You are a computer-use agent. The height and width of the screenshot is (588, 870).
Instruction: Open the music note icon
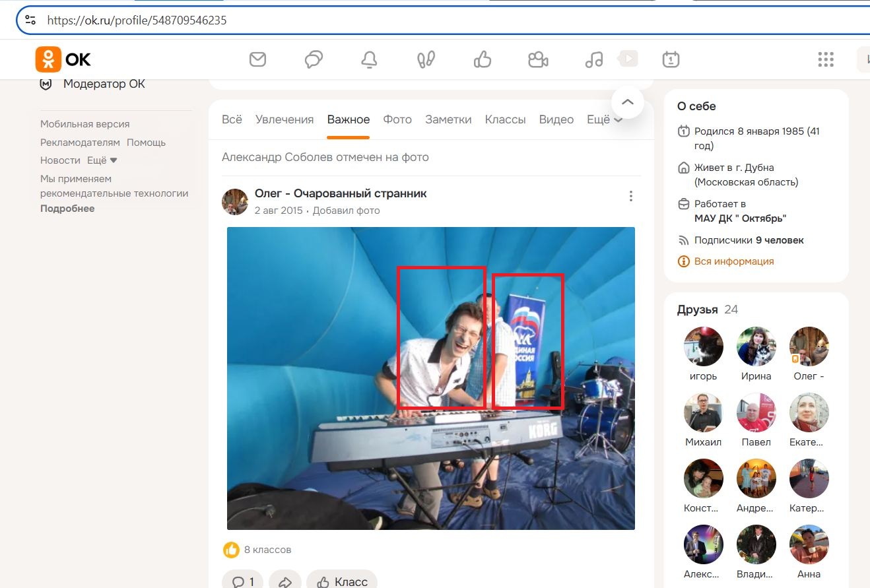pyautogui.click(x=594, y=59)
